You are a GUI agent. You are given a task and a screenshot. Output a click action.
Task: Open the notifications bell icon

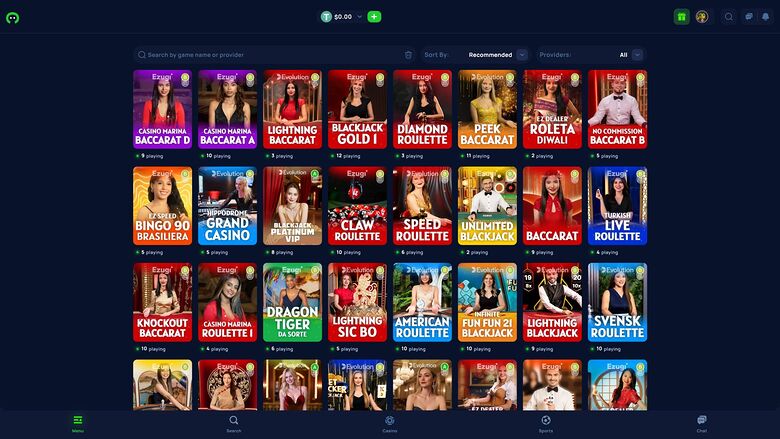(x=766, y=17)
